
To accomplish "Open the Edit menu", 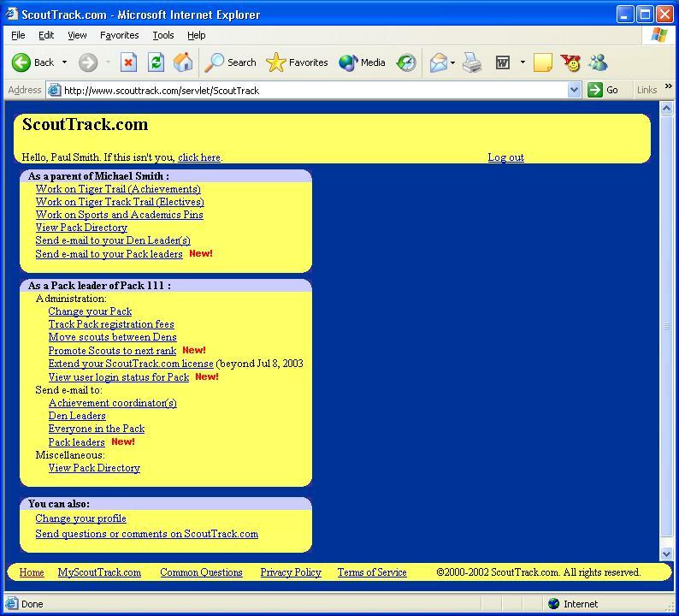I will (x=46, y=36).
